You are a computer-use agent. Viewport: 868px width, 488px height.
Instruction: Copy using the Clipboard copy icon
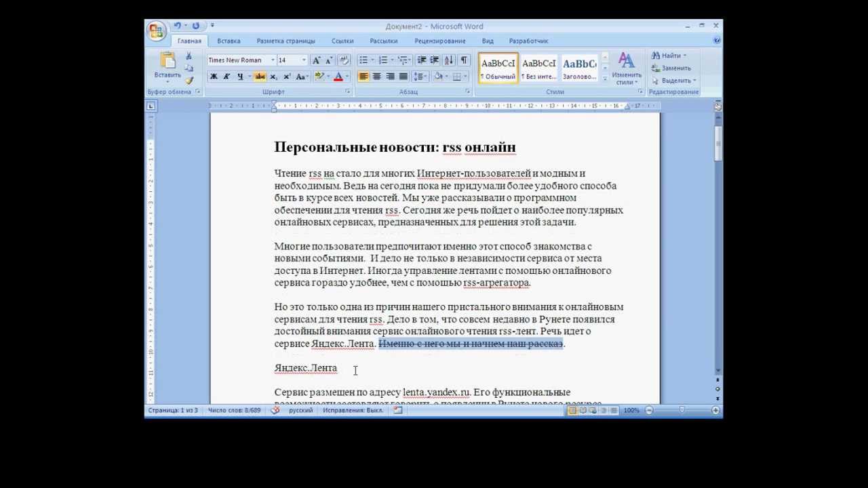189,68
